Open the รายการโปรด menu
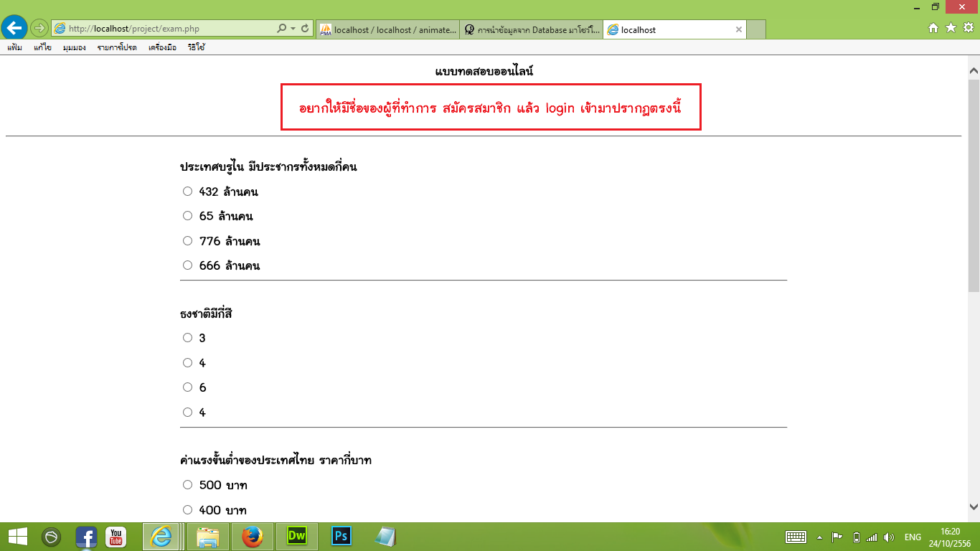This screenshot has width=980, height=551. click(117, 47)
